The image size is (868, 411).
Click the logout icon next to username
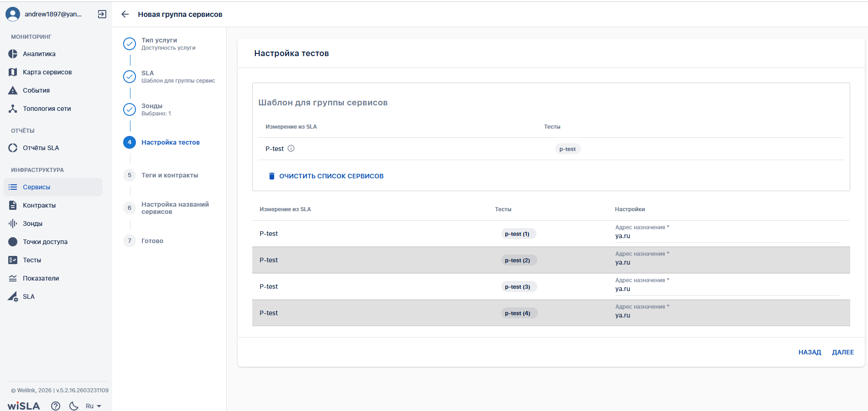102,14
